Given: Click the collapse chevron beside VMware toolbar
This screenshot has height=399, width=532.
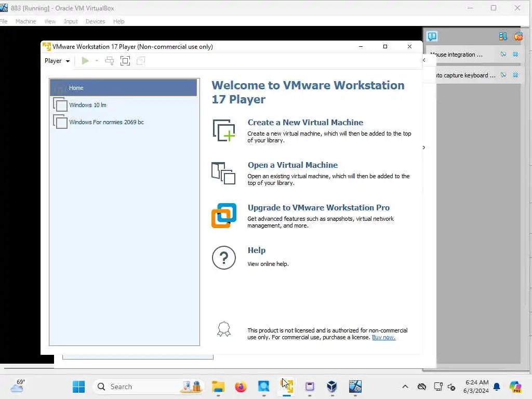Looking at the screenshot, I should click(x=424, y=60).
